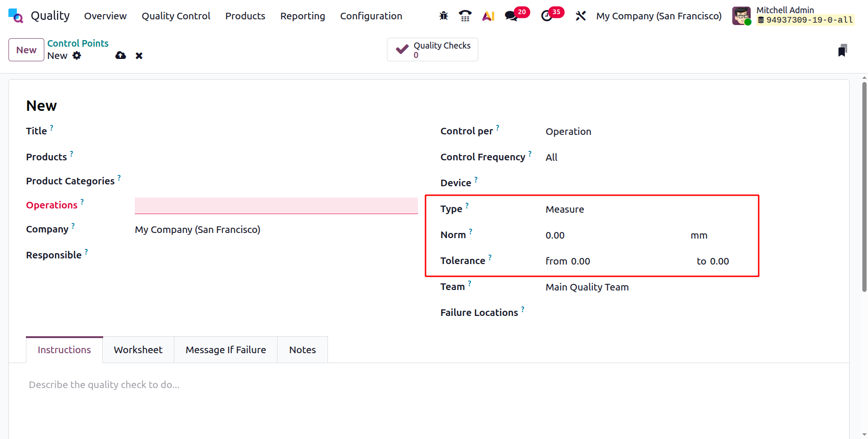Open the activities clock icon
This screenshot has width=868, height=439.
[x=547, y=16]
